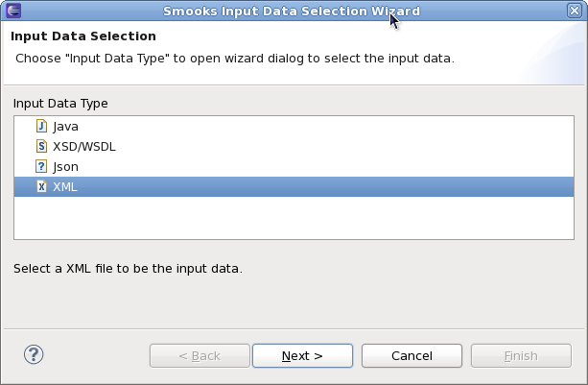Click the greyed-out Back button
Image resolution: width=588 pixels, height=385 pixels.
[200, 355]
